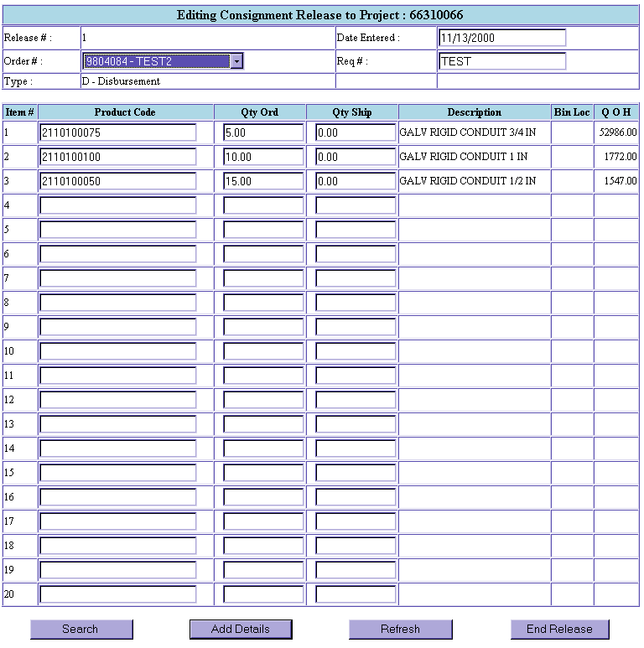The image size is (644, 648).
Task: Click the Product Code column header
Action: point(125,112)
